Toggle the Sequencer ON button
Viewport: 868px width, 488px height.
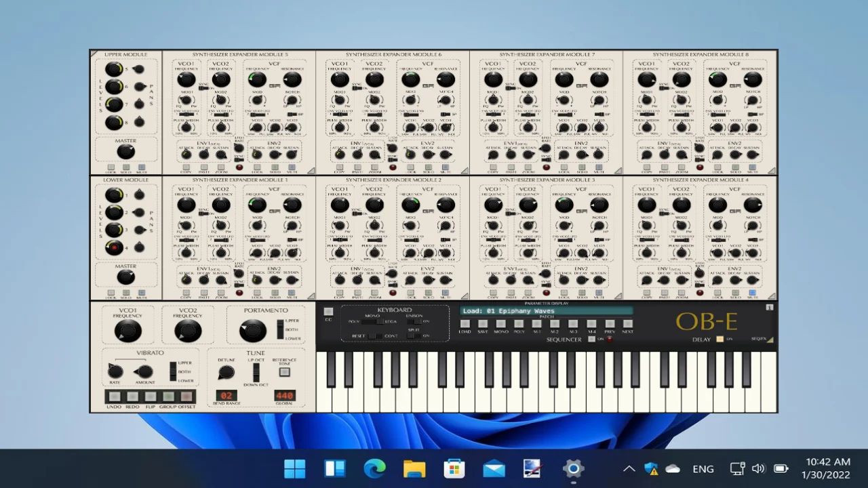[591, 339]
